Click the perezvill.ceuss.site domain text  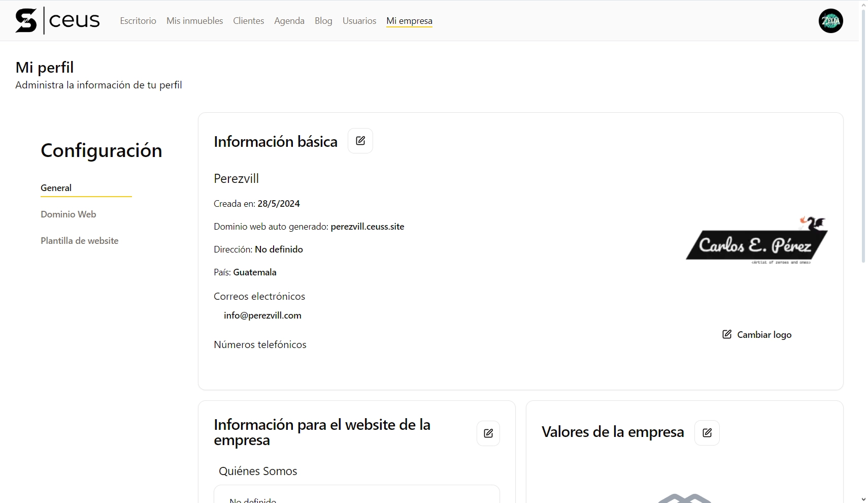(x=368, y=227)
